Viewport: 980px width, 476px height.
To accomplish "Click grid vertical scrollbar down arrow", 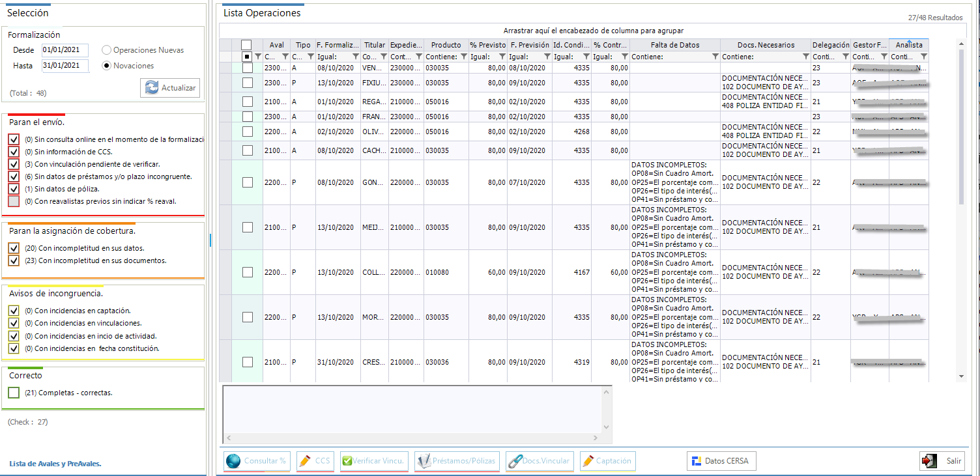I will 960,377.
